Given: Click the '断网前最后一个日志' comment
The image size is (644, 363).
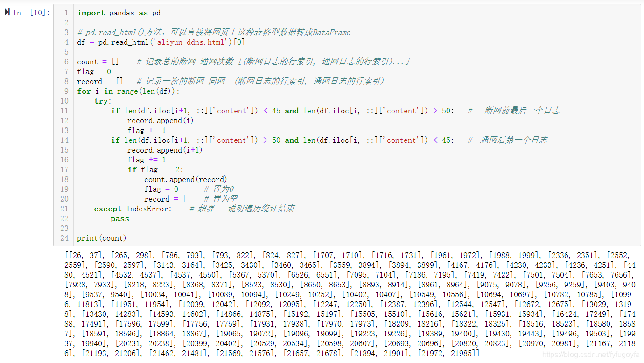Looking at the screenshot, I should (x=522, y=111).
